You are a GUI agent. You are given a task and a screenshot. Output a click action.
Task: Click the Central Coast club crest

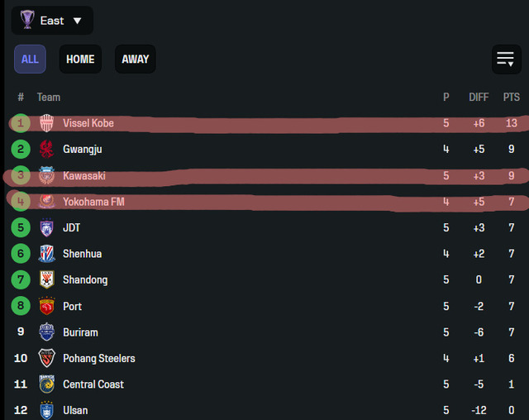46,384
